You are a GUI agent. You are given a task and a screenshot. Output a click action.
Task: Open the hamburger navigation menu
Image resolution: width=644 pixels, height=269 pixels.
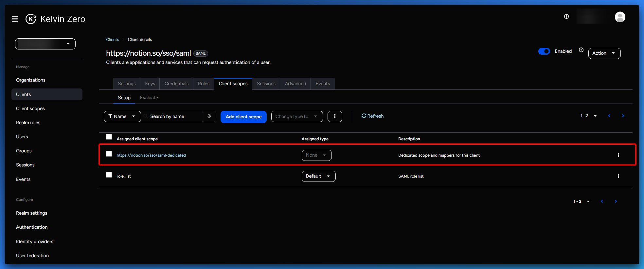(x=15, y=19)
